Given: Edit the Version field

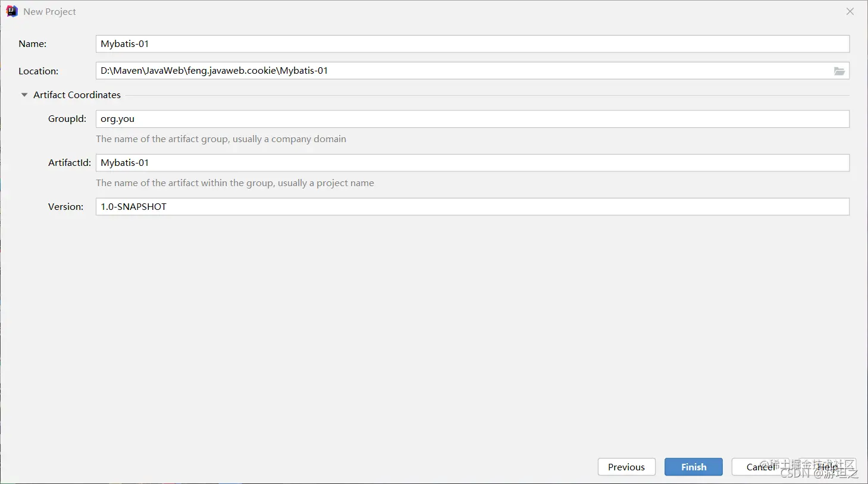Looking at the screenshot, I should (x=472, y=207).
